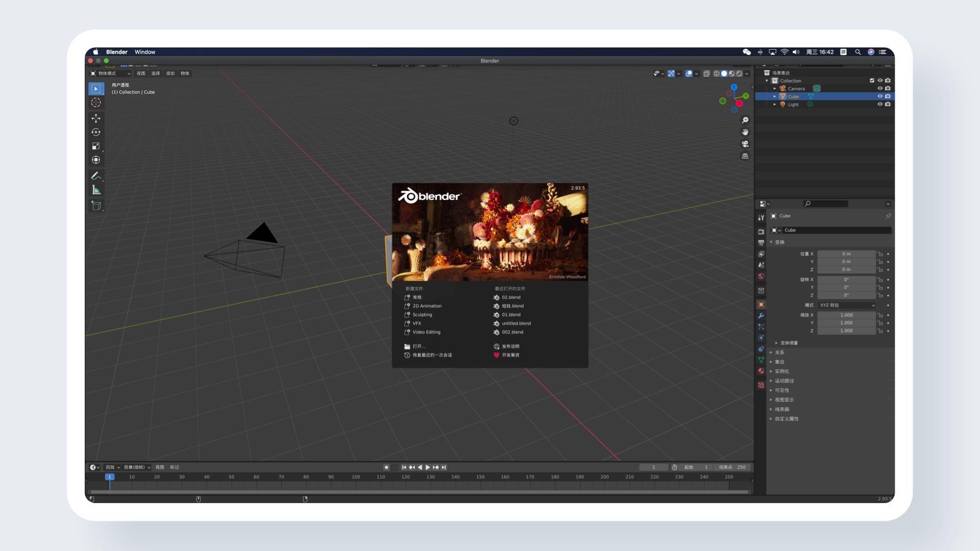Select the Measure ruler tool
980x551 pixels.
tap(96, 190)
